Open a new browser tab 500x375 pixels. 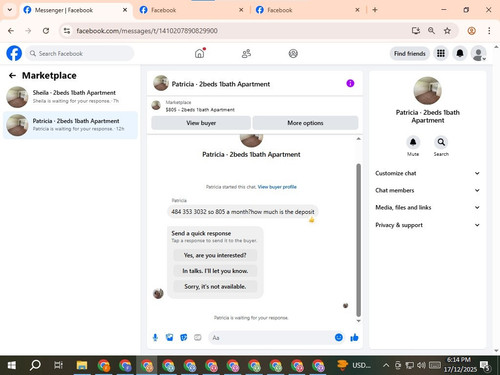point(375,10)
